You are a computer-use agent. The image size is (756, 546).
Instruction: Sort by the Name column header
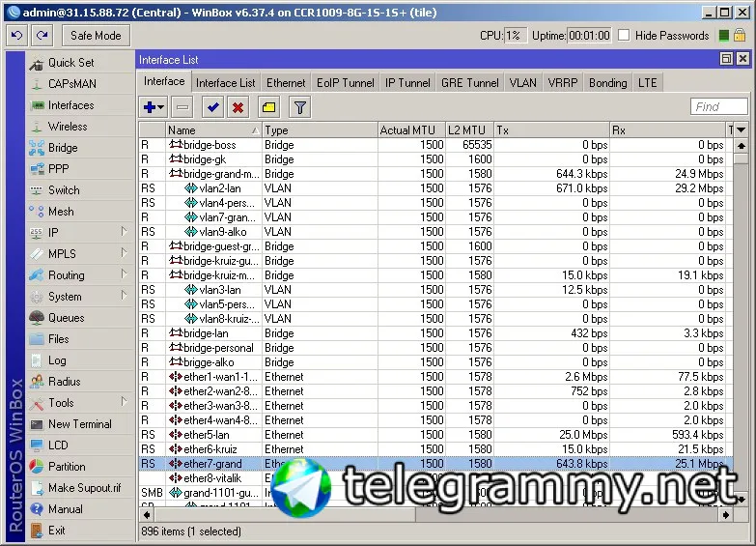(213, 130)
